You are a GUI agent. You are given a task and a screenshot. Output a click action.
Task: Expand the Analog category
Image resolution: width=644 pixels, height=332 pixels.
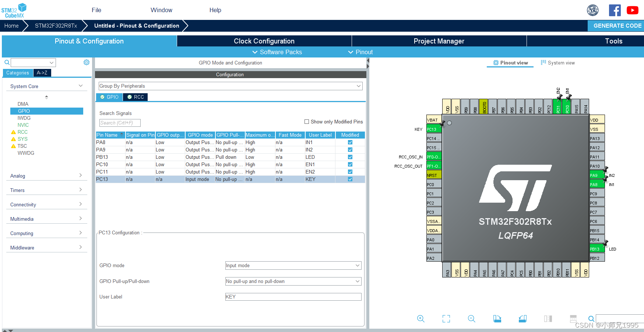[x=81, y=175]
